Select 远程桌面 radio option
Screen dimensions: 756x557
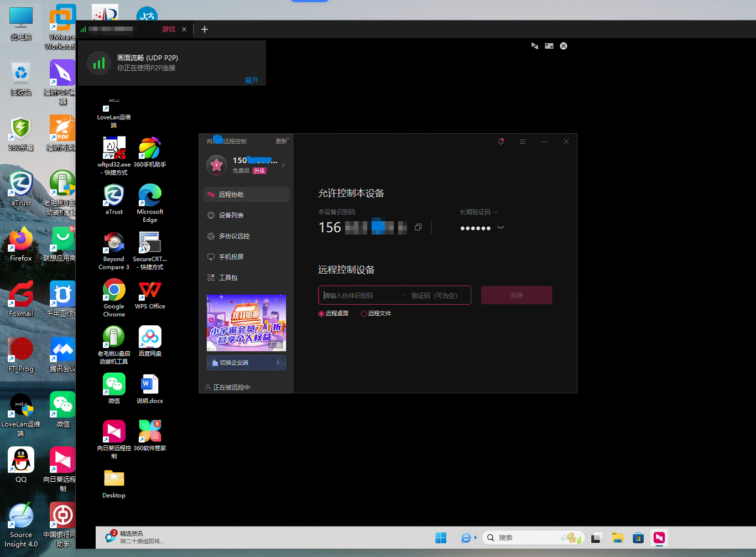(x=321, y=314)
